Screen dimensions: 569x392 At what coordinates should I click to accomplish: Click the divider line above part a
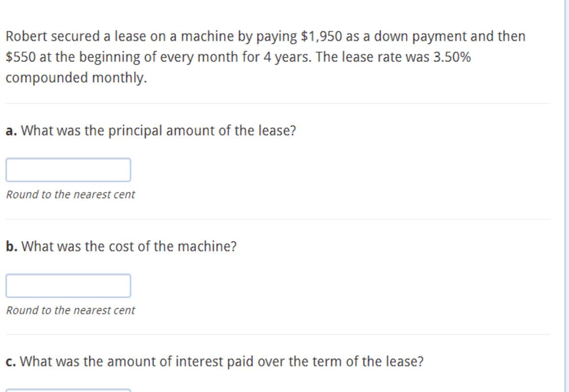(x=278, y=103)
